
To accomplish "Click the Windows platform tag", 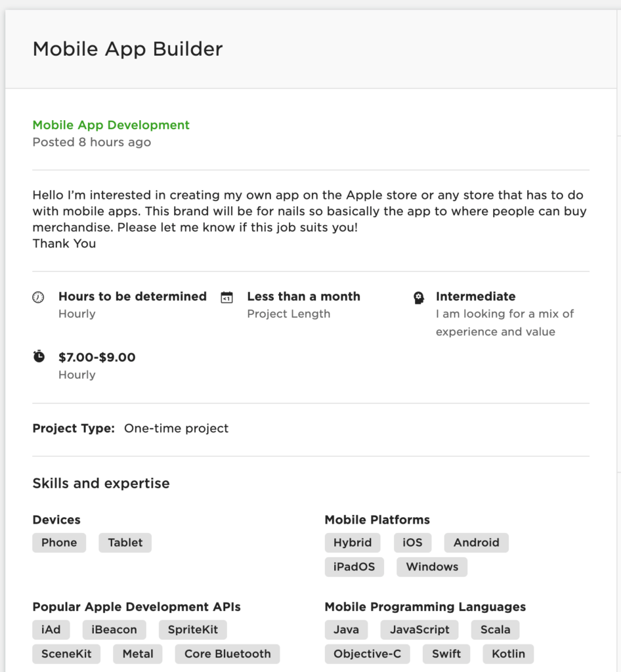I will point(431,567).
